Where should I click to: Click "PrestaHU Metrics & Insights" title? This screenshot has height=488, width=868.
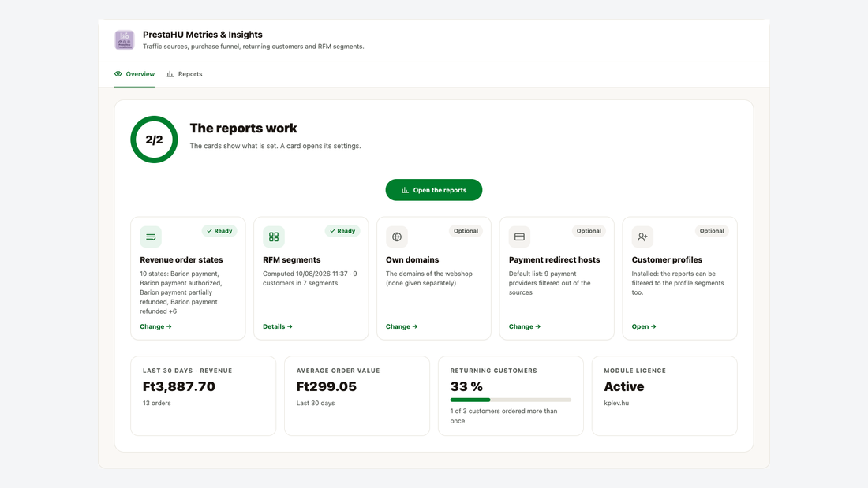[203, 35]
